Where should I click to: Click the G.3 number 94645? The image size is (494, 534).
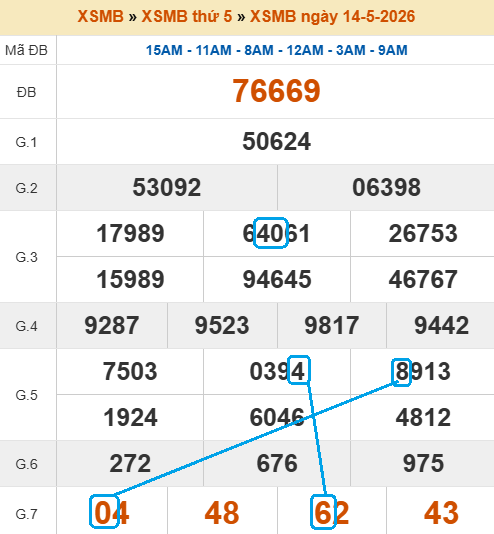click(276, 279)
